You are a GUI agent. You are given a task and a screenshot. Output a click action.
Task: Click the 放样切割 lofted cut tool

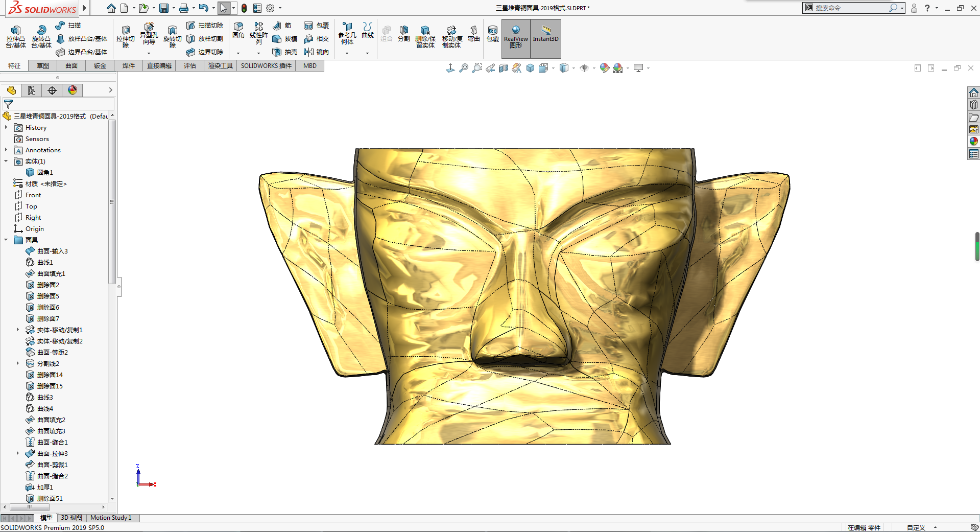[x=205, y=38]
